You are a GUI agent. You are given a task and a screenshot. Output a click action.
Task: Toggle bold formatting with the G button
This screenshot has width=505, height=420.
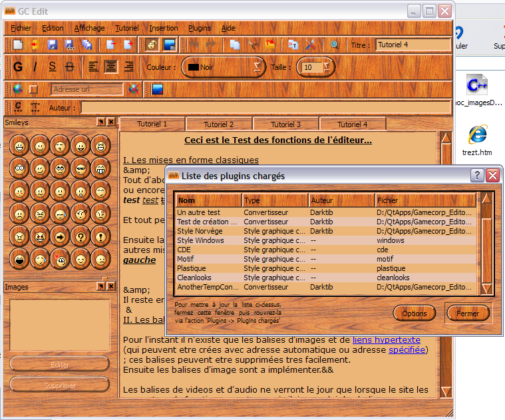(18, 67)
